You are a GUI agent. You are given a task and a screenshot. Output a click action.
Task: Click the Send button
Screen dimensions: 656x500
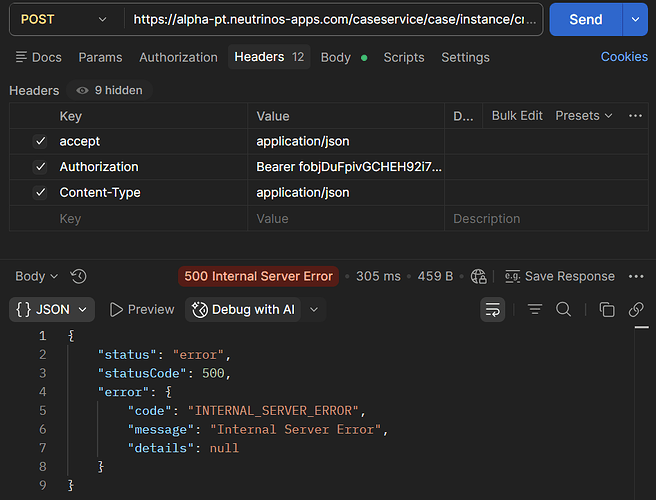[586, 19]
